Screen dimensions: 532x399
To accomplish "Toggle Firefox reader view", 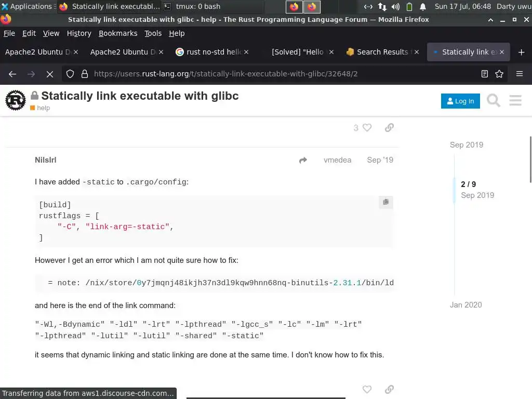I will 485,74.
